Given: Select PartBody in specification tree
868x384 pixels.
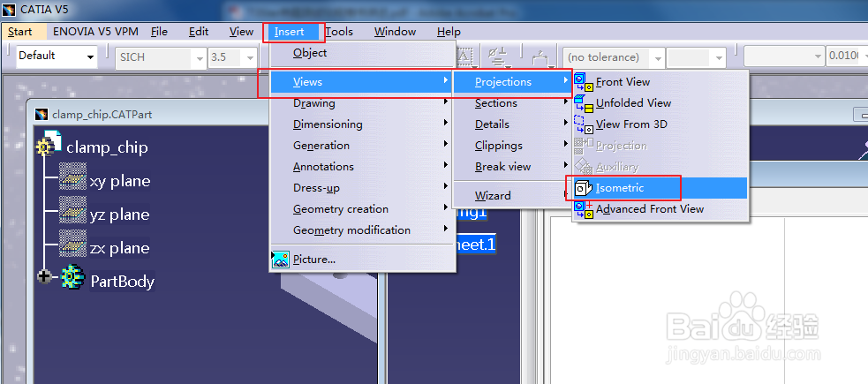Looking at the screenshot, I should (x=123, y=281).
